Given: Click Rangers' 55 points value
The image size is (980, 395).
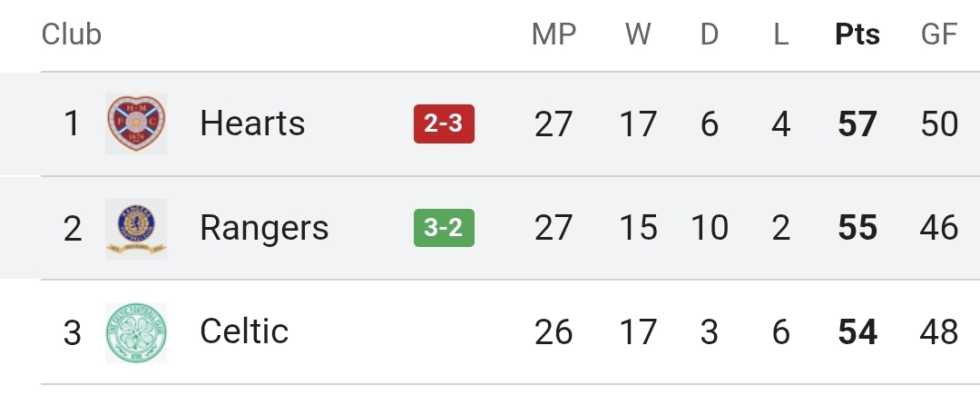Looking at the screenshot, I should click(857, 228).
